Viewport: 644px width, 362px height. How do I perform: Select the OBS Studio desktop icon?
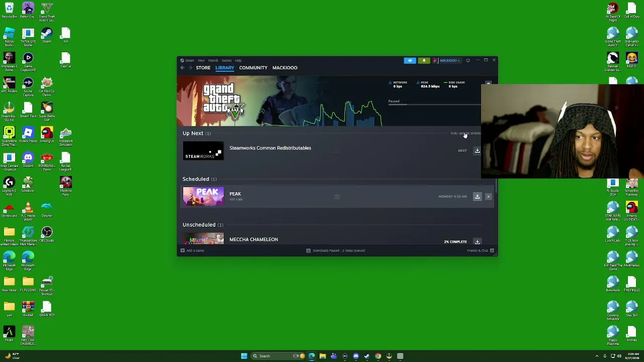(47, 235)
